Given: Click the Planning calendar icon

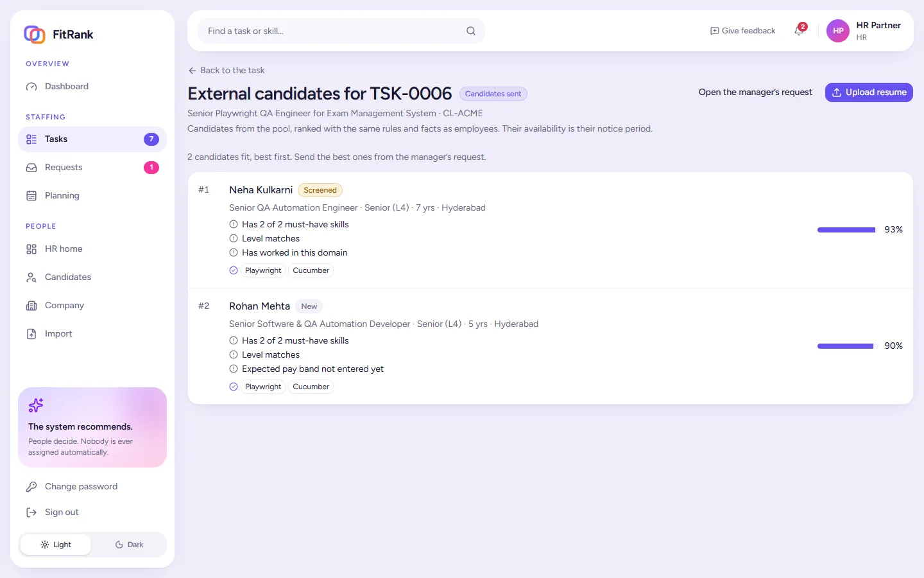Looking at the screenshot, I should click(31, 196).
